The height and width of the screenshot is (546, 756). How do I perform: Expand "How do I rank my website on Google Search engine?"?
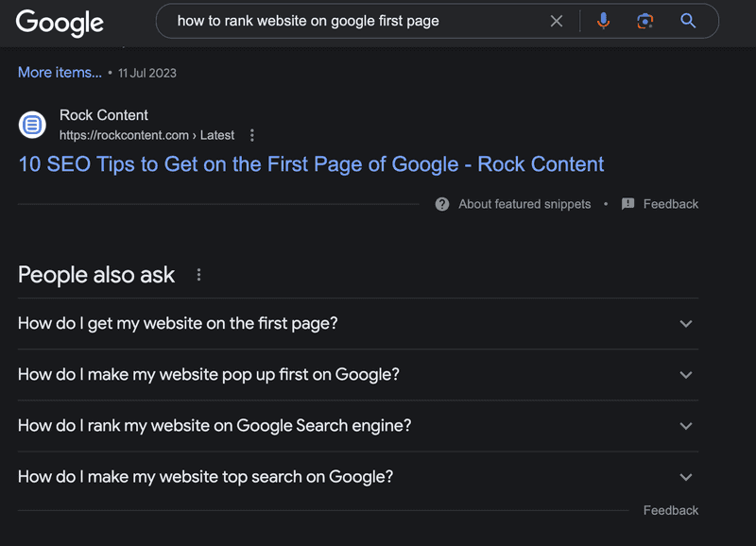358,426
